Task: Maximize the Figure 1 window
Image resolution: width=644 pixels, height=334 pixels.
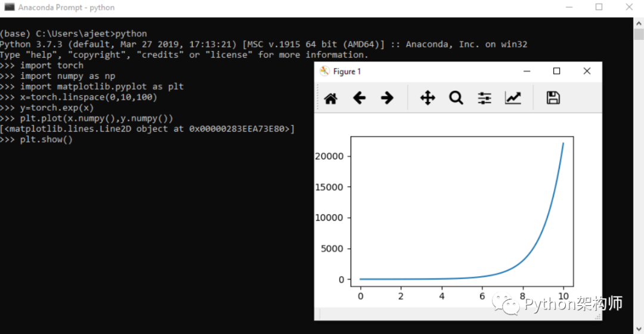Action: [x=556, y=71]
